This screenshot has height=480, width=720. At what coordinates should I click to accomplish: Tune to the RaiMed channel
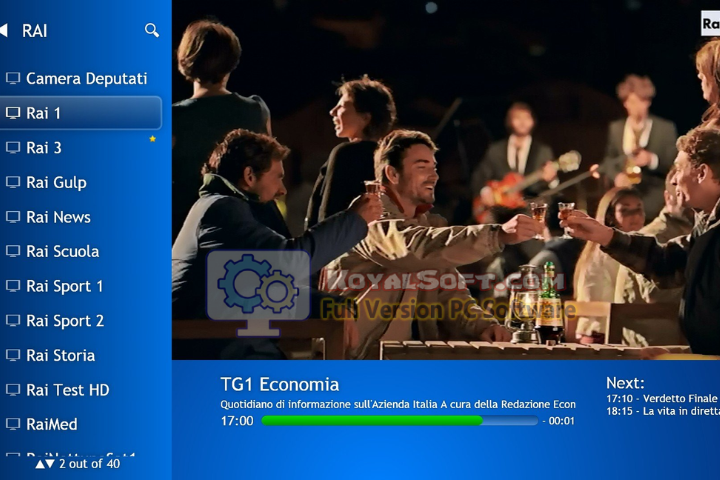[81, 424]
